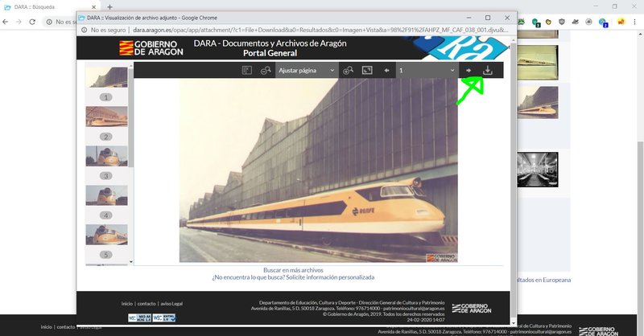This screenshot has height=336, width=644.
Task: Open Chrome's three-dot menu
Action: [634, 22]
